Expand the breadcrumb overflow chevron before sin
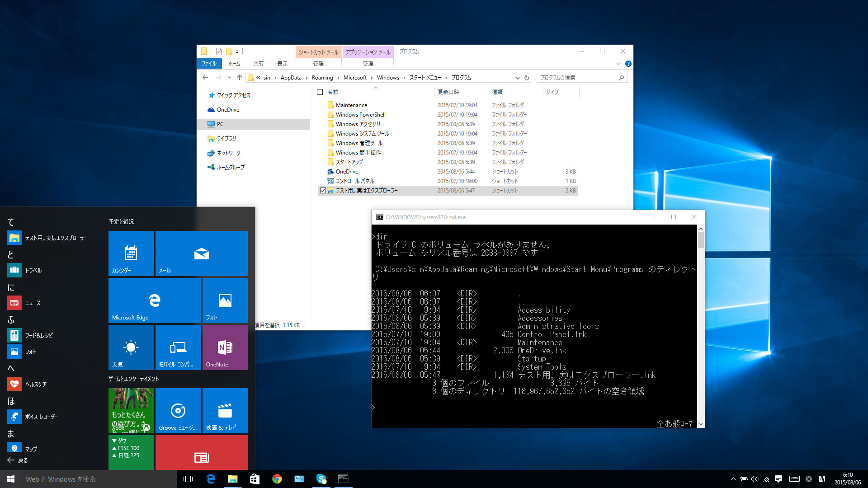 [258, 78]
